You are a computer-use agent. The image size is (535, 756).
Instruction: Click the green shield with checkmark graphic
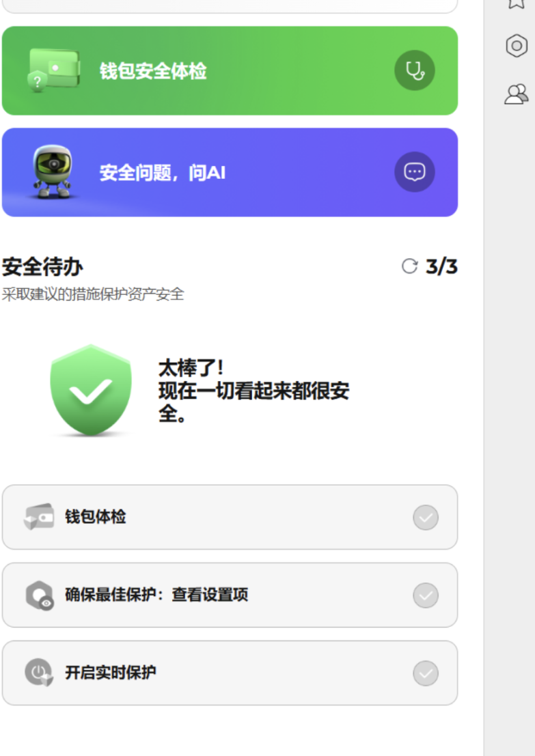(x=91, y=391)
